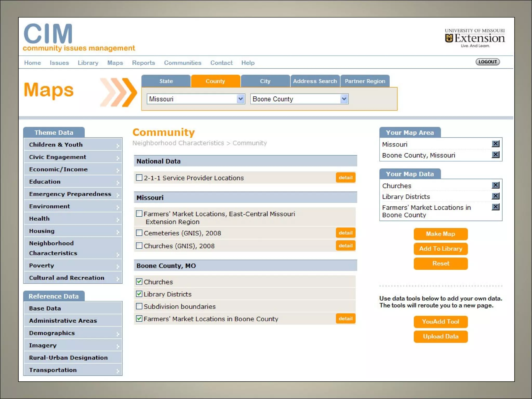Remove Churches from Your Map Data
The height and width of the screenshot is (399, 532).
click(x=495, y=185)
